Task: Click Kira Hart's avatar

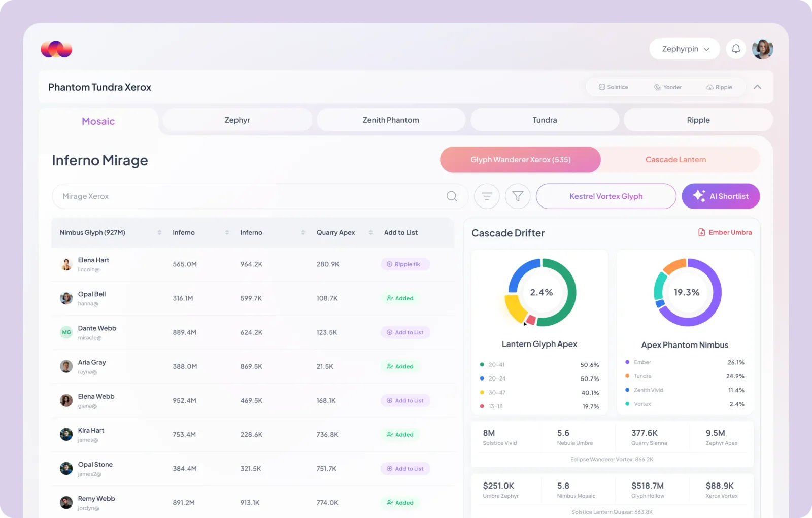Action: [66, 434]
